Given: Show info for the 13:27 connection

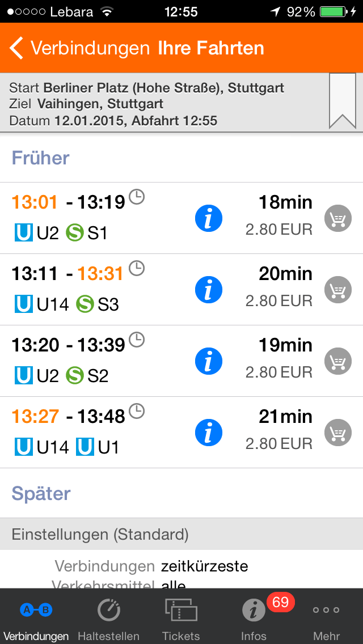Looking at the screenshot, I should tap(208, 433).
